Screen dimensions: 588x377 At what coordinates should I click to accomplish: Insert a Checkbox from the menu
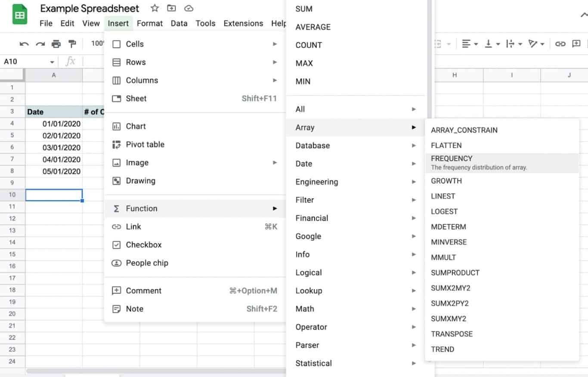coord(144,245)
